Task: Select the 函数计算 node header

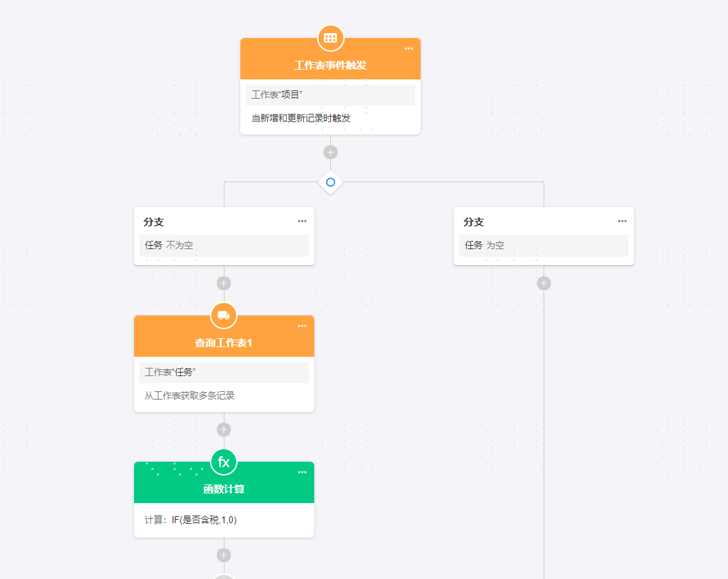Action: point(224,489)
